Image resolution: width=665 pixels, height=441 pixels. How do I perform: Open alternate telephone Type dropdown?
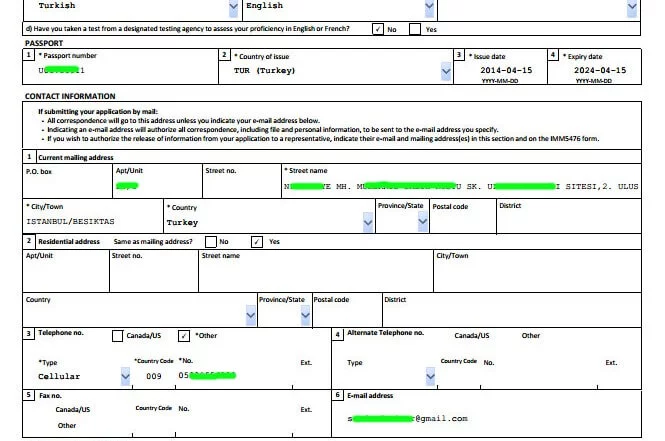click(430, 377)
